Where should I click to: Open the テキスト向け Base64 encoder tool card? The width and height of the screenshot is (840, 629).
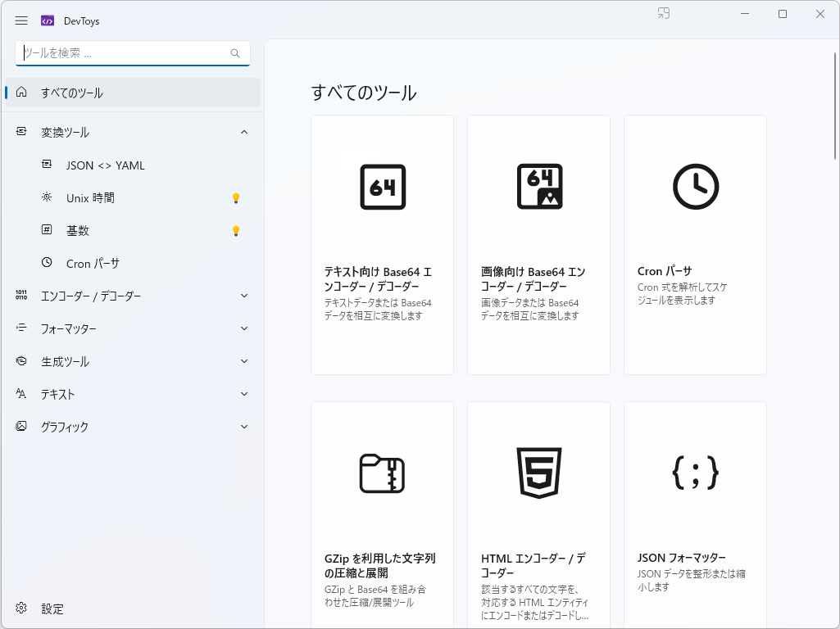[382, 244]
